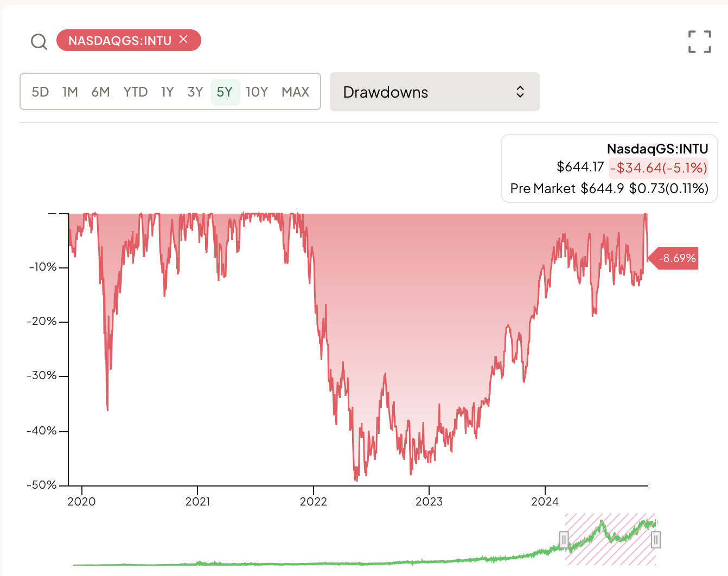
Task: Click the -50% y-axis label
Action: tap(42, 485)
